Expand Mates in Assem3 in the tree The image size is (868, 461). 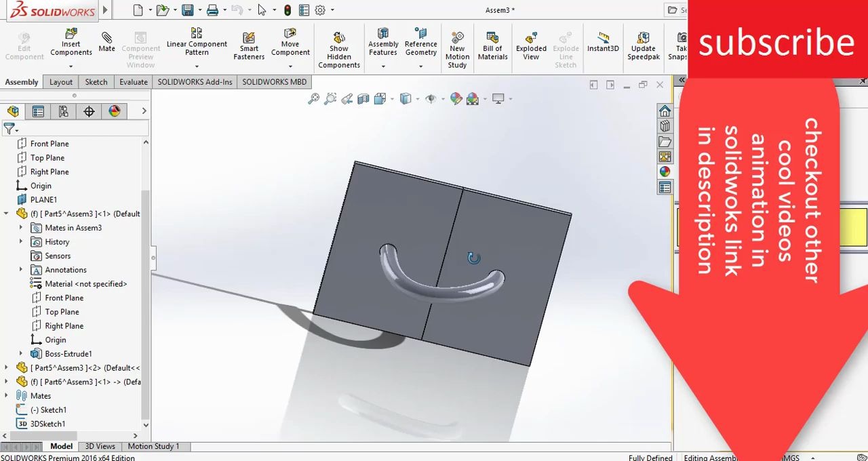coord(21,227)
